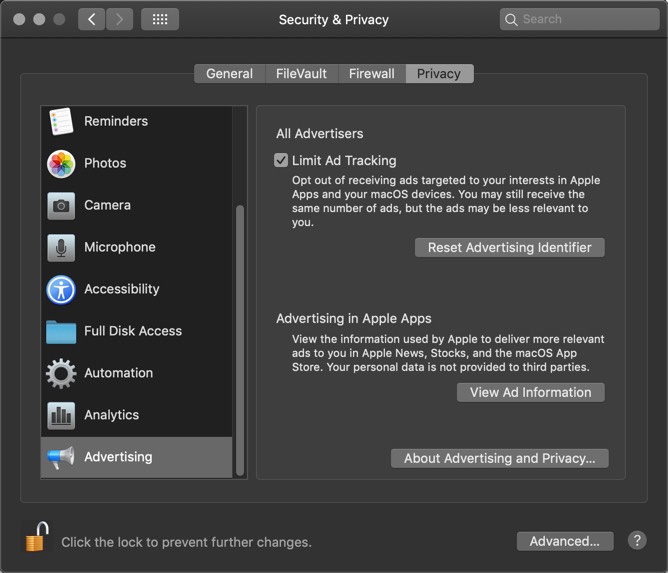Select the Microphone label in list
The height and width of the screenshot is (573, 668).
120,248
